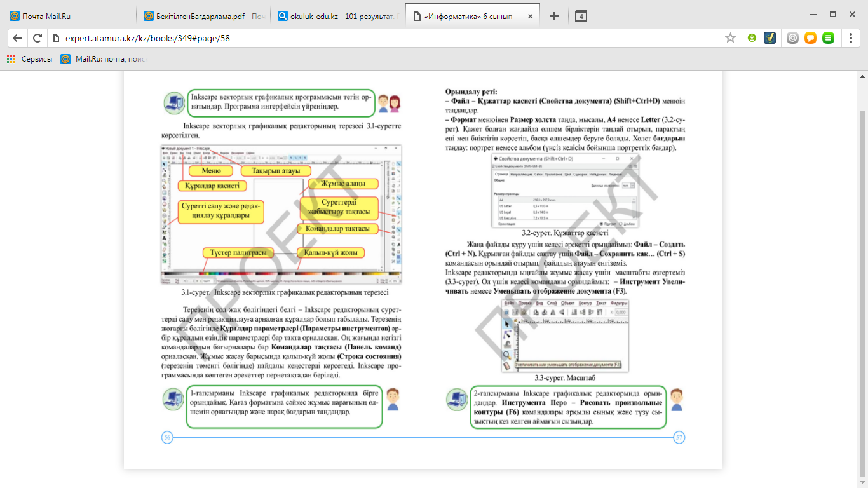Click the heading 'Орындалу реті:'
This screenshot has width=868, height=488.
pyautogui.click(x=471, y=91)
